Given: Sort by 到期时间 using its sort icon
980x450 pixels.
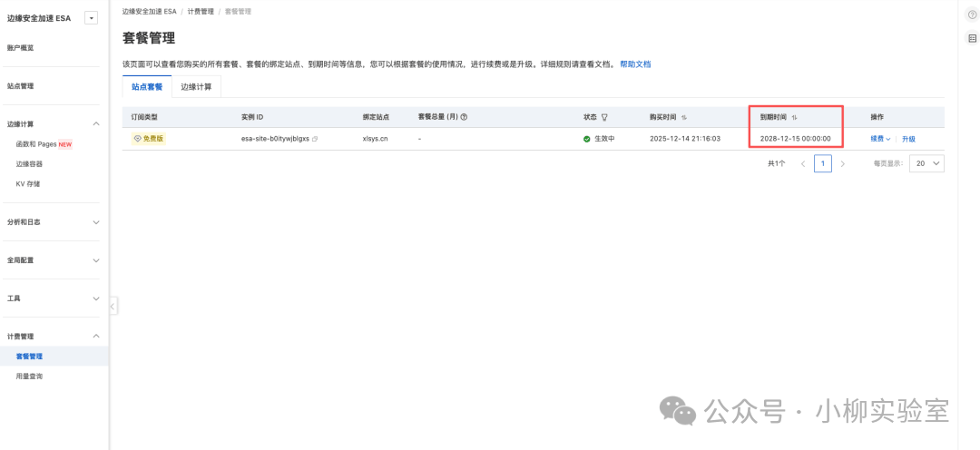Looking at the screenshot, I should tap(795, 117).
